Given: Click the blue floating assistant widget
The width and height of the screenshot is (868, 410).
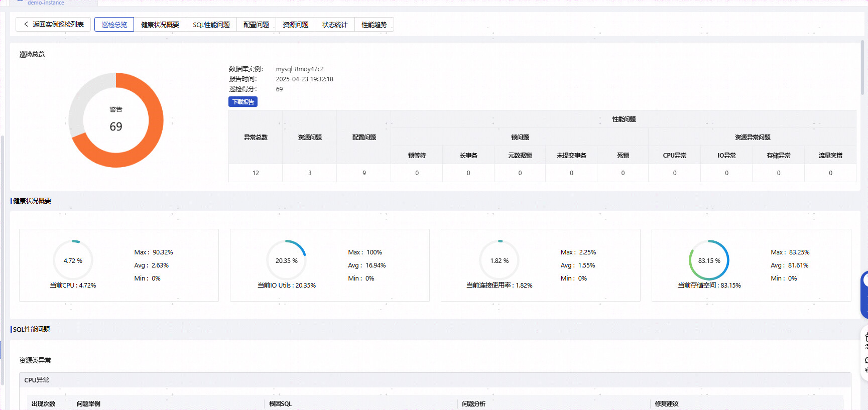Looking at the screenshot, I should [864, 295].
